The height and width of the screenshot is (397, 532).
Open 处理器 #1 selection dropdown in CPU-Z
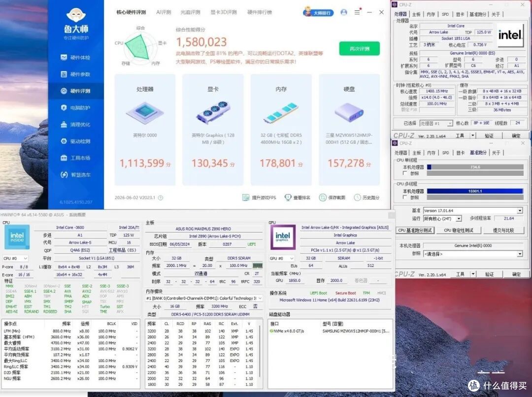click(x=436, y=123)
